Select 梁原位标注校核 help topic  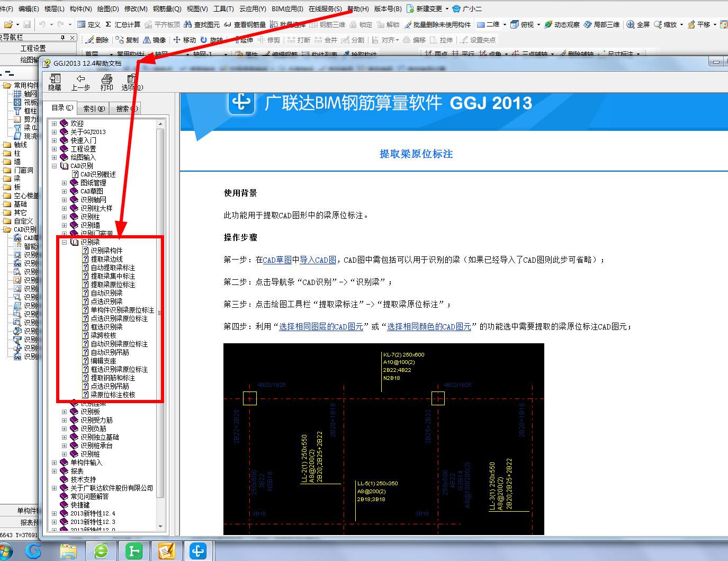pos(113,395)
